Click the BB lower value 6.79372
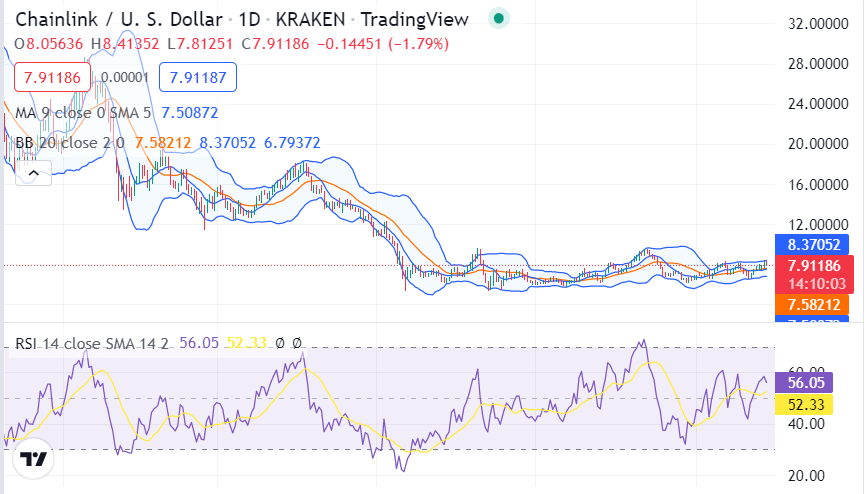Viewport: 864px width, 494px height. pyautogui.click(x=292, y=143)
